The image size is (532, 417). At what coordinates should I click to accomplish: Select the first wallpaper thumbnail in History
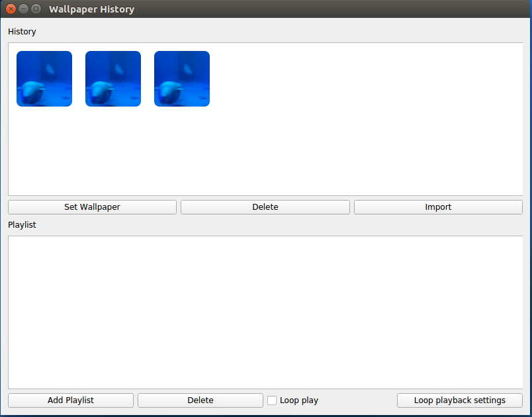(44, 79)
